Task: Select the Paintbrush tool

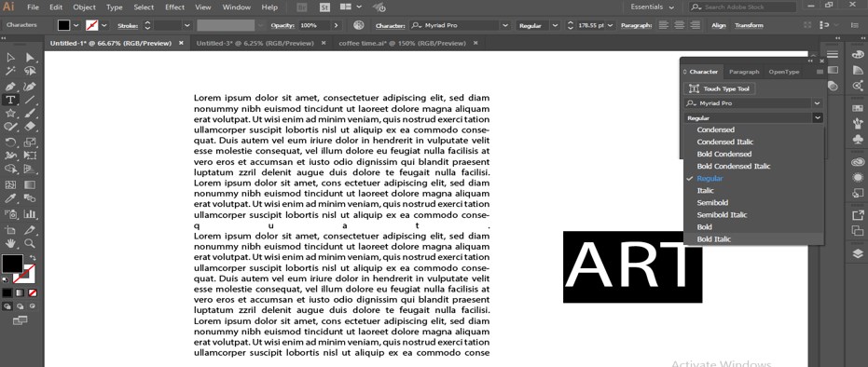Action: tap(30, 114)
